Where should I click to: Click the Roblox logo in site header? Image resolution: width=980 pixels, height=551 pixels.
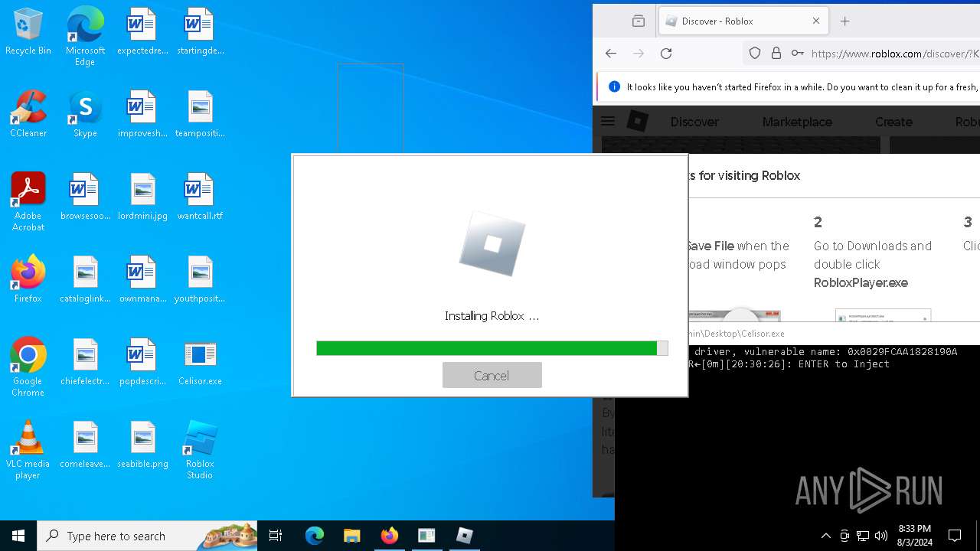click(x=638, y=121)
